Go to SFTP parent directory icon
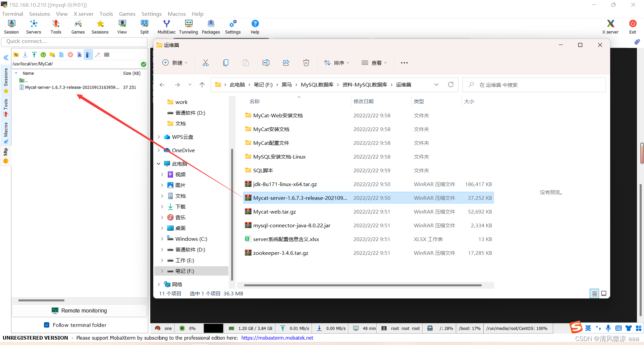Image resolution: width=644 pixels, height=345 pixels. (x=16, y=55)
